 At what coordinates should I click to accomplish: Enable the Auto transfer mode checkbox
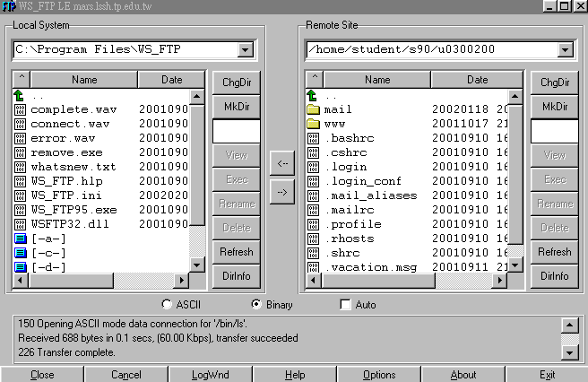point(345,304)
